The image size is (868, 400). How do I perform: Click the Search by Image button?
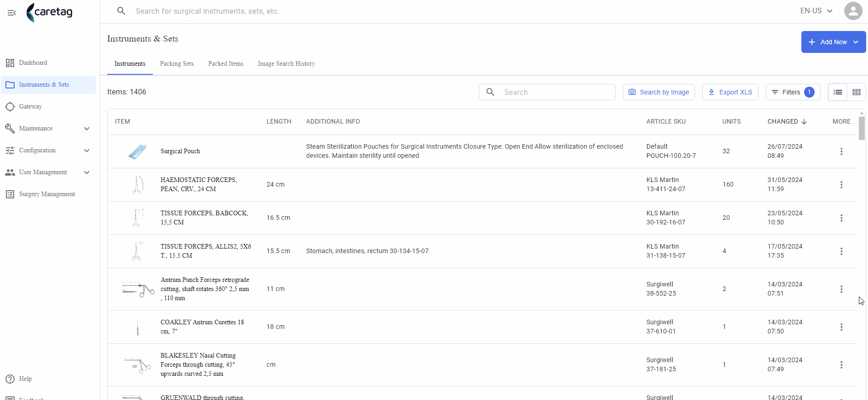659,92
